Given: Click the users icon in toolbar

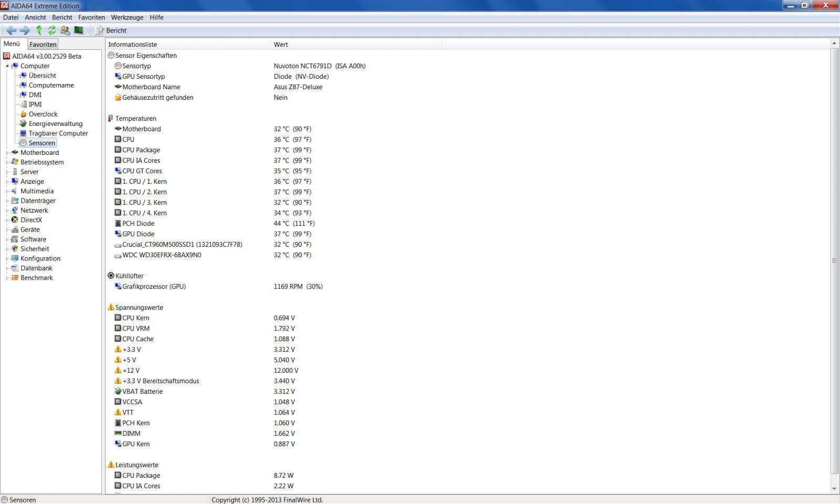Looking at the screenshot, I should [65, 30].
